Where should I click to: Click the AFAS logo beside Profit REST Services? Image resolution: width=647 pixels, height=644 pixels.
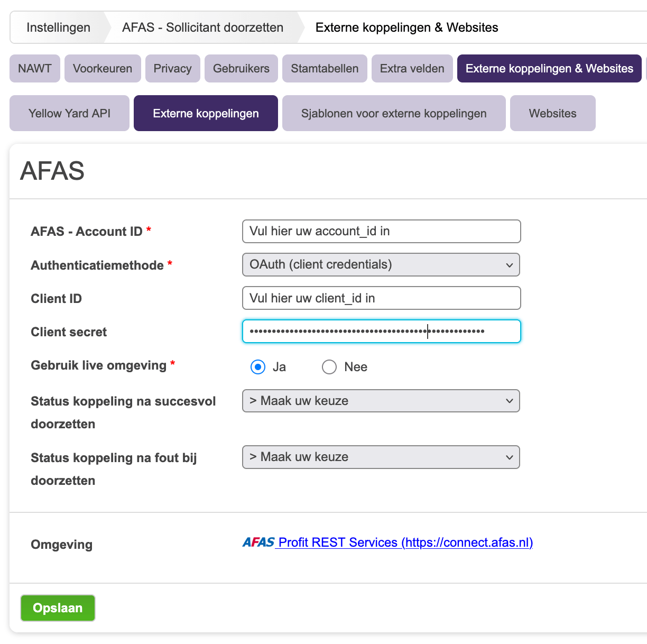click(258, 542)
